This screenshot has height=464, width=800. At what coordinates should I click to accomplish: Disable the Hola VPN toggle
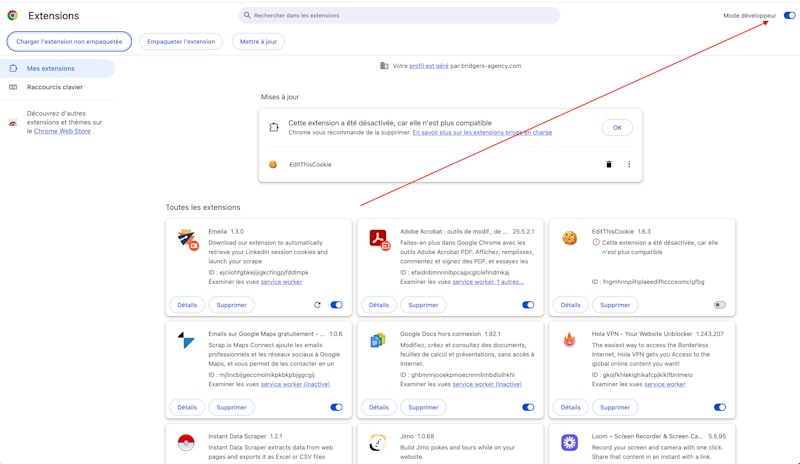pos(720,407)
